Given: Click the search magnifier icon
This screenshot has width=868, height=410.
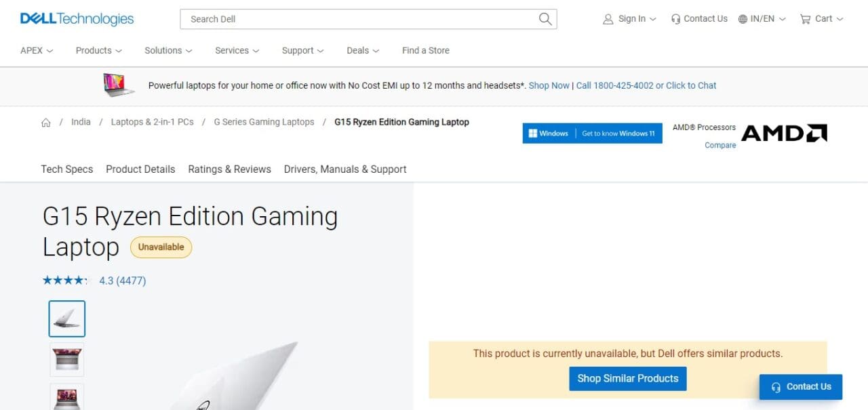Looking at the screenshot, I should [x=545, y=19].
